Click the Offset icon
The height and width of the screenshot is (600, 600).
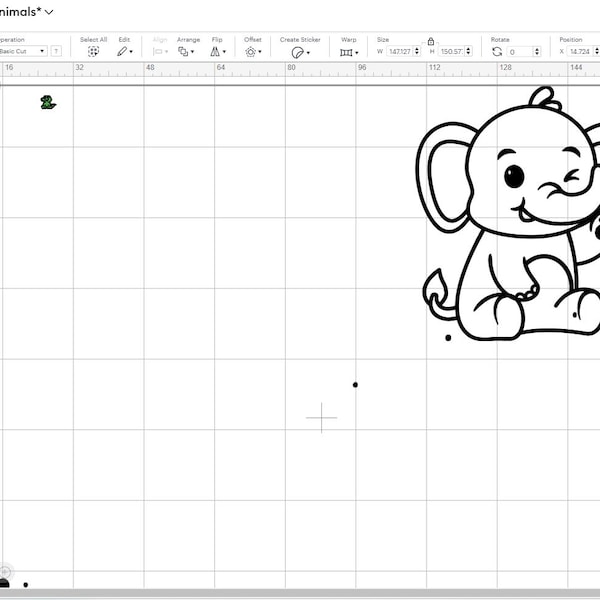(251, 52)
